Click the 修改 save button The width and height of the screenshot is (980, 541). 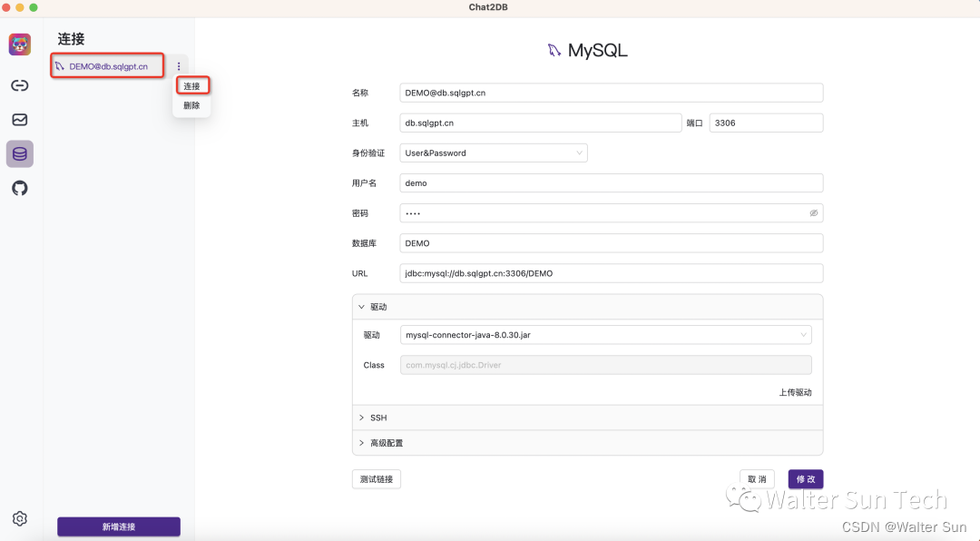[806, 479]
